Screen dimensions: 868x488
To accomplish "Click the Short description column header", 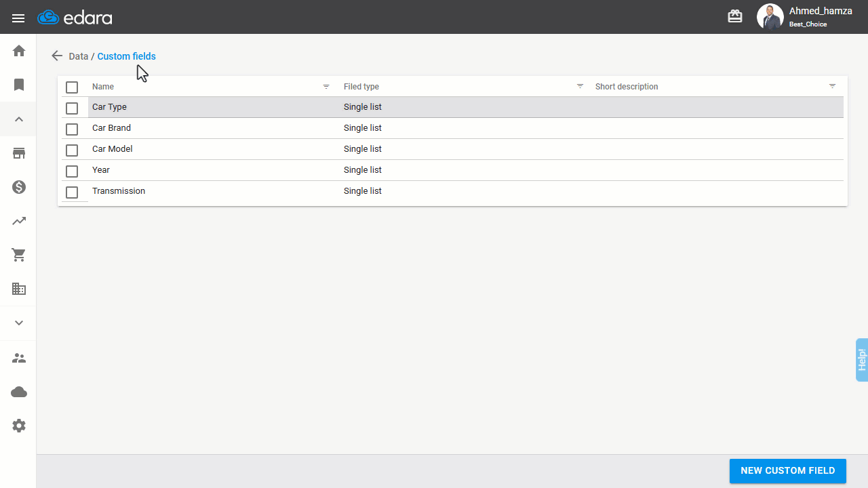I will 627,87.
